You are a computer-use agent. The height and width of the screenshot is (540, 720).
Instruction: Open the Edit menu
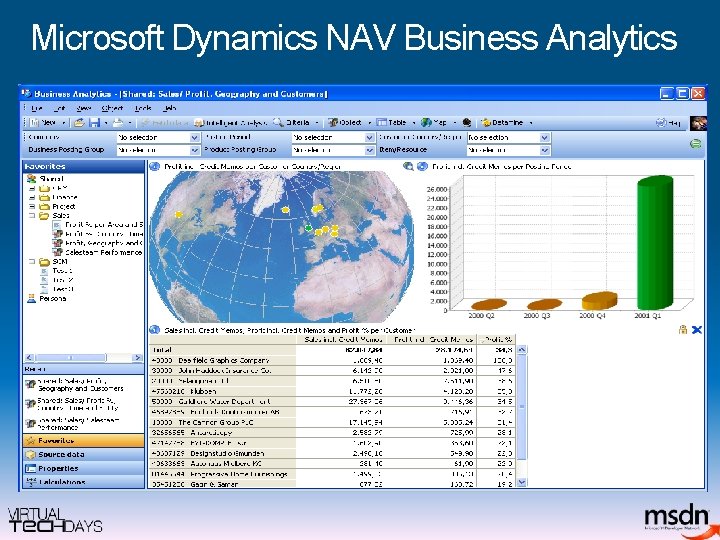[59, 108]
